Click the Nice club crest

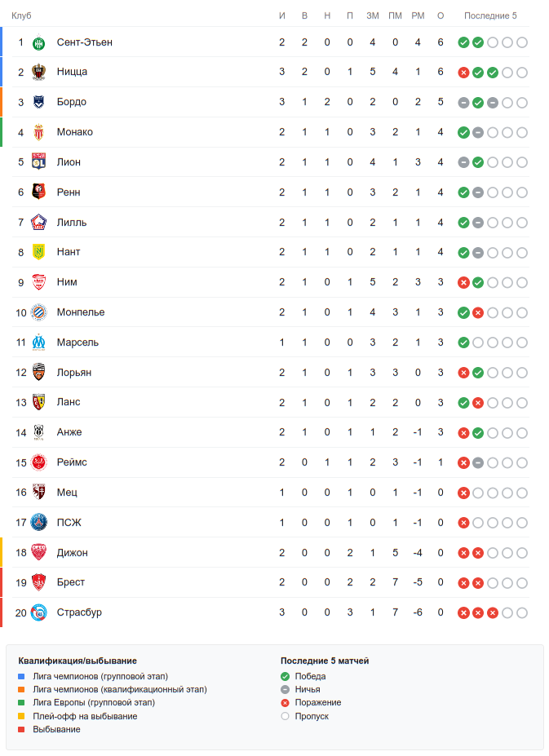tap(38, 73)
